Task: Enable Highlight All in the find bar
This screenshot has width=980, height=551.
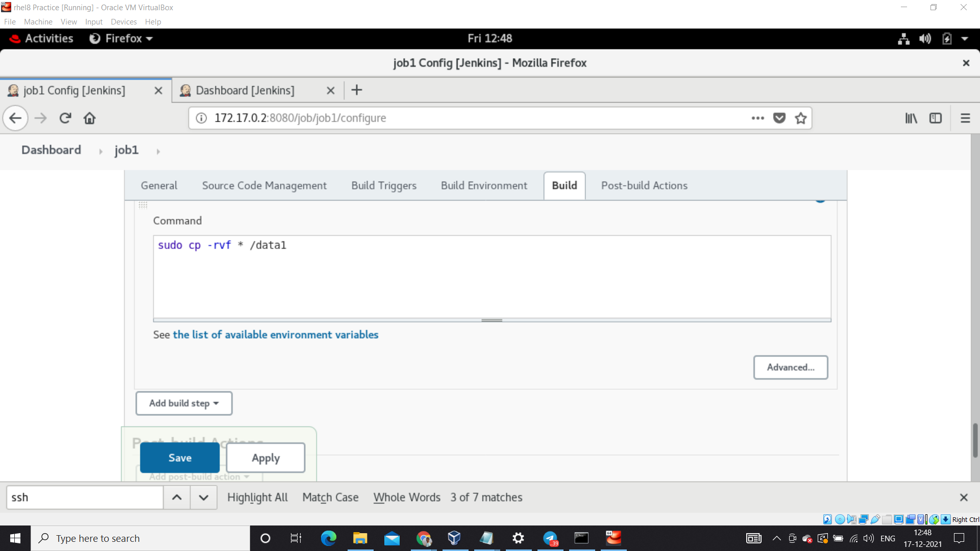Action: tap(257, 497)
